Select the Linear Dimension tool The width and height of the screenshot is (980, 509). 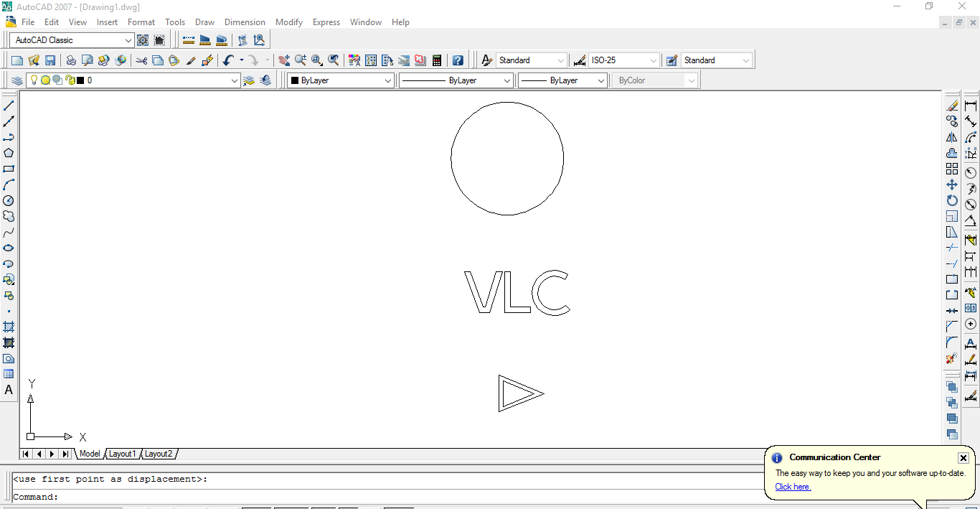[x=971, y=106]
